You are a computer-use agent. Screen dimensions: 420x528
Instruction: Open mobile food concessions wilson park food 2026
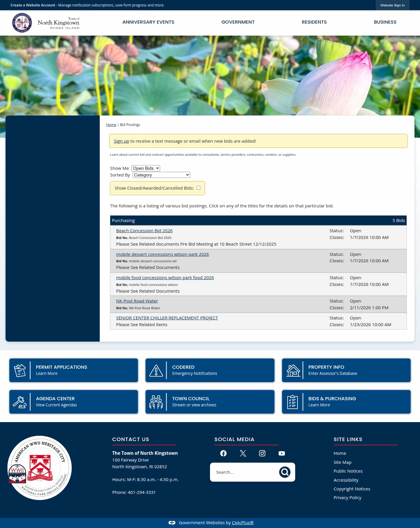click(x=165, y=278)
